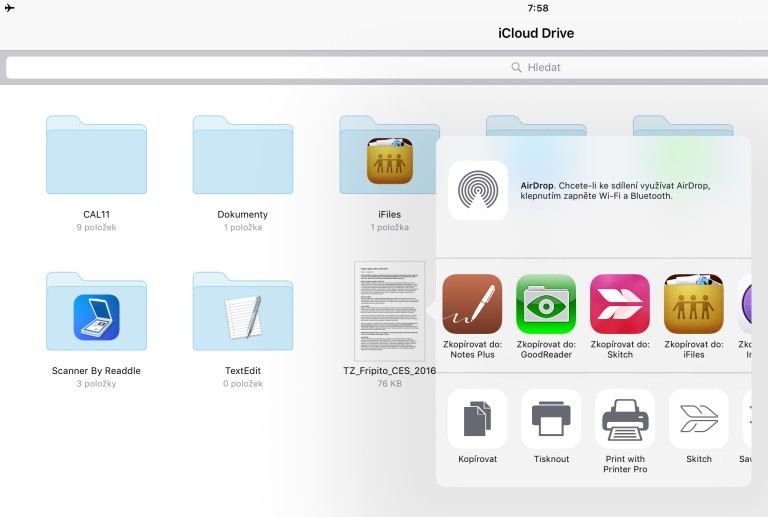
Task: Choose GoodReader in the share row
Action: [546, 304]
